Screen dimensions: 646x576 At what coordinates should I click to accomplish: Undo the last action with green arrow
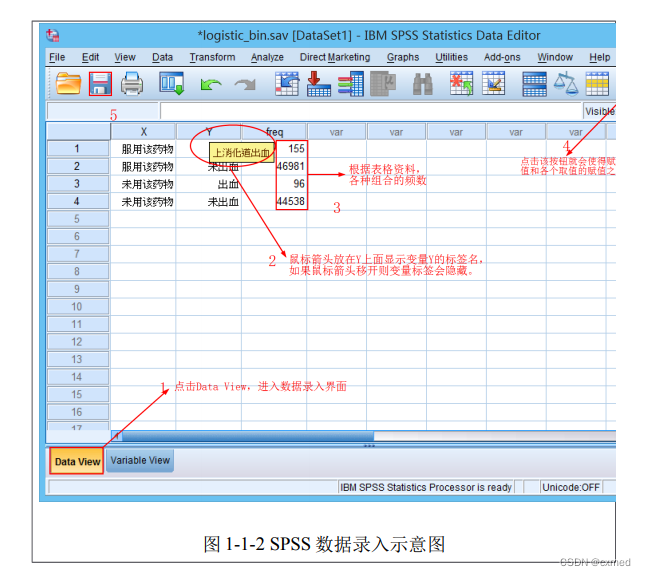point(211,84)
